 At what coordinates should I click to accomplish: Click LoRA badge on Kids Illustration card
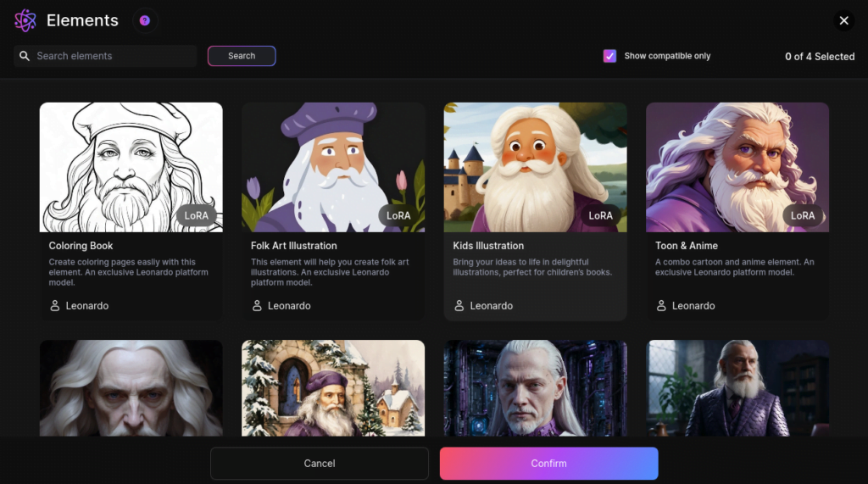click(x=600, y=215)
